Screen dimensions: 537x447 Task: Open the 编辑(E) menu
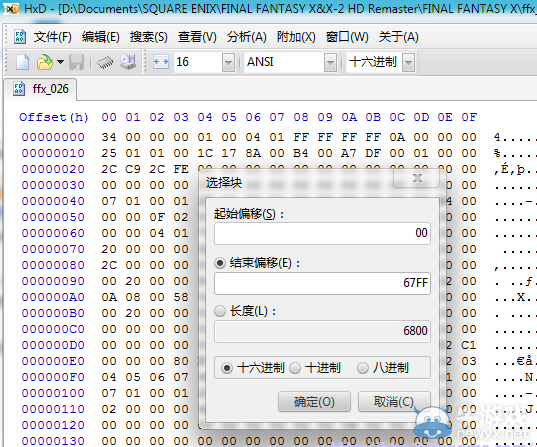pyautogui.click(x=100, y=37)
